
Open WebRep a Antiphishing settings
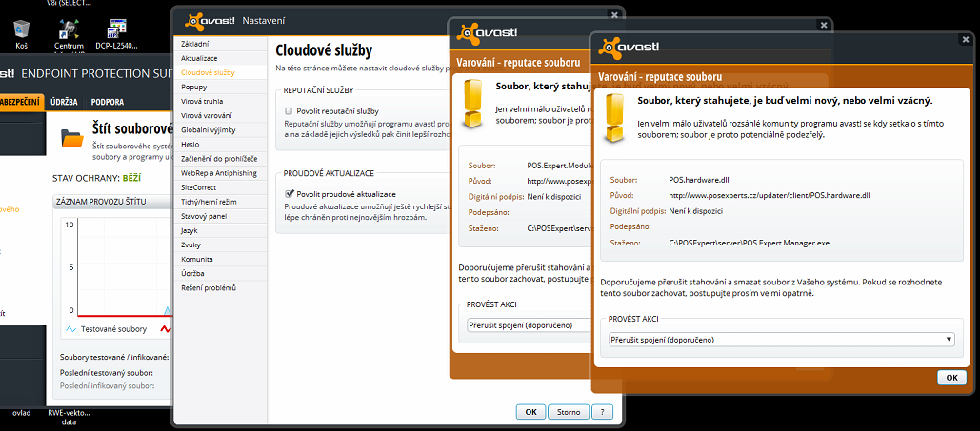218,172
